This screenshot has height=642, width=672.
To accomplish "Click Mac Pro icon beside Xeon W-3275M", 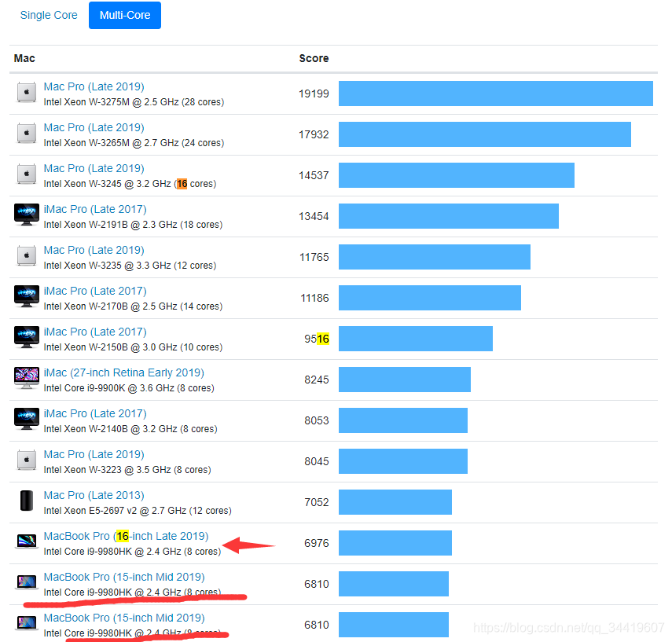I will click(27, 93).
